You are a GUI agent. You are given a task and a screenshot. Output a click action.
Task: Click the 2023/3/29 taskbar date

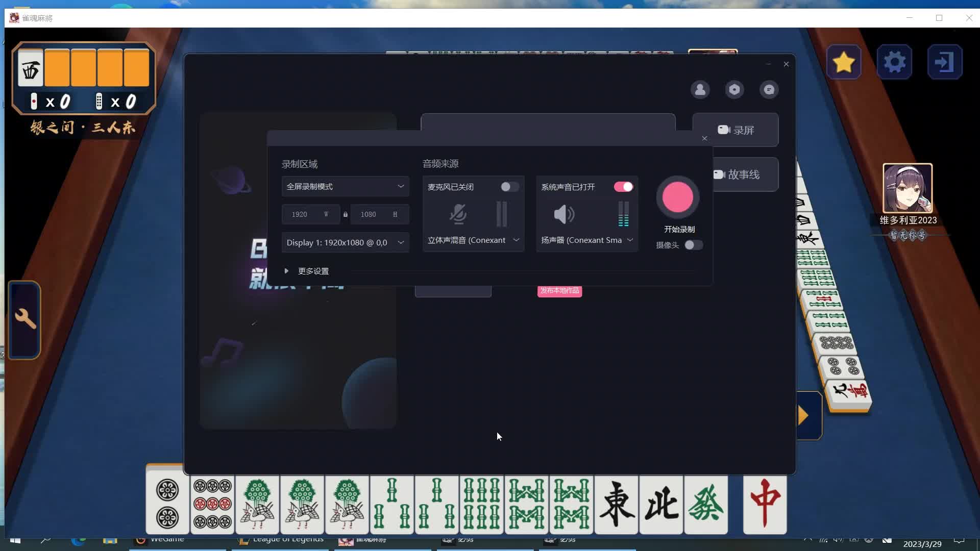(x=922, y=544)
